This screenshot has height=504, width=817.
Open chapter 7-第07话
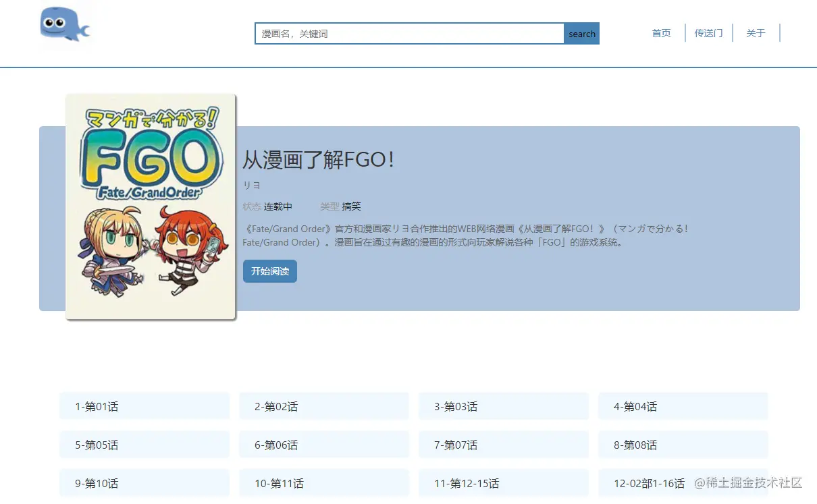[504, 445]
